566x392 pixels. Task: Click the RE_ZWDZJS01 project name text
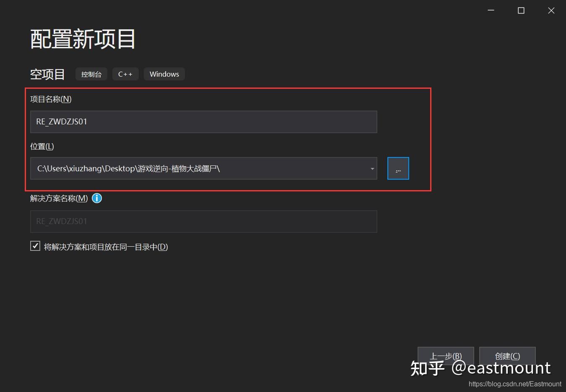click(x=62, y=122)
